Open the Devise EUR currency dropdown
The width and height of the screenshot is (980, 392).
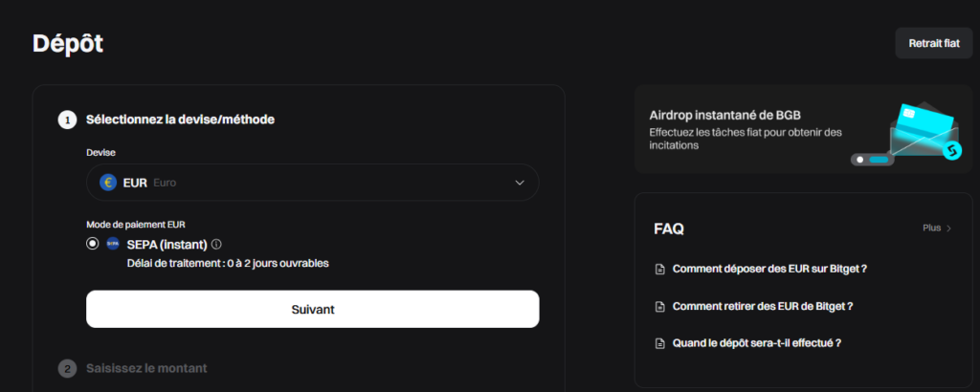(312, 182)
